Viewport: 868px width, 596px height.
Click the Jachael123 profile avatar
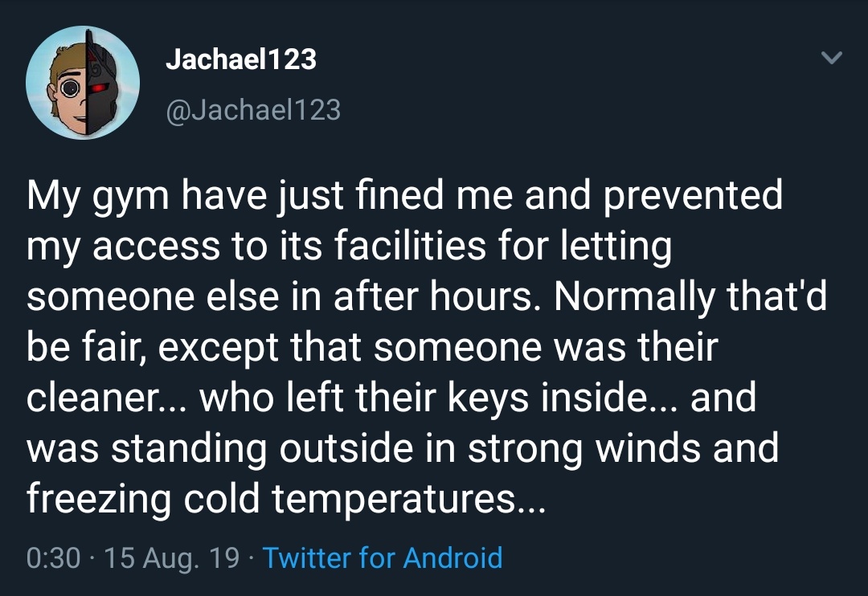coord(83,83)
